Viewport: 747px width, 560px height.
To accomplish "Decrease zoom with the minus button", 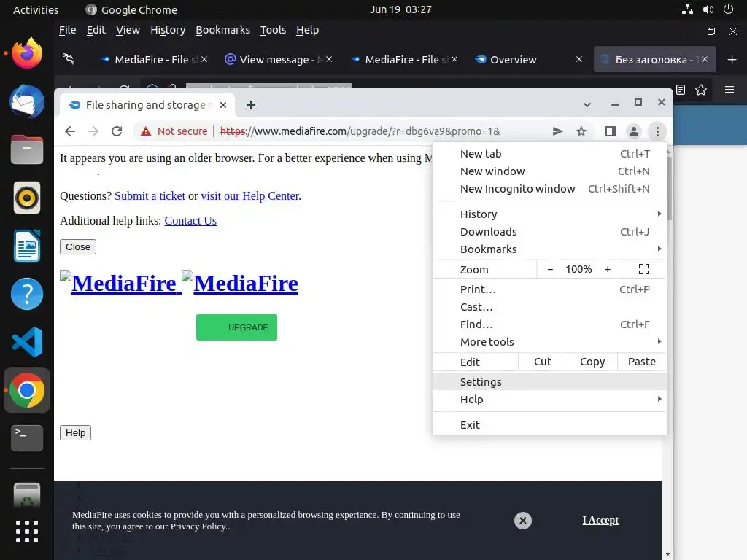I will click(x=550, y=270).
